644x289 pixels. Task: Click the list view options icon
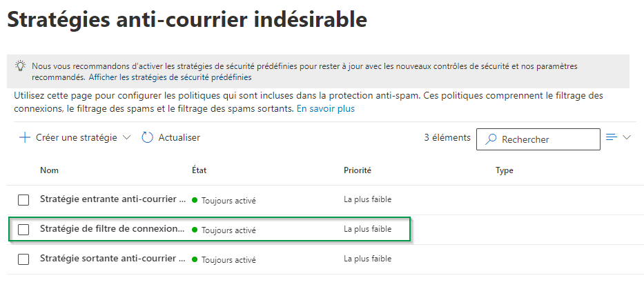coord(611,137)
